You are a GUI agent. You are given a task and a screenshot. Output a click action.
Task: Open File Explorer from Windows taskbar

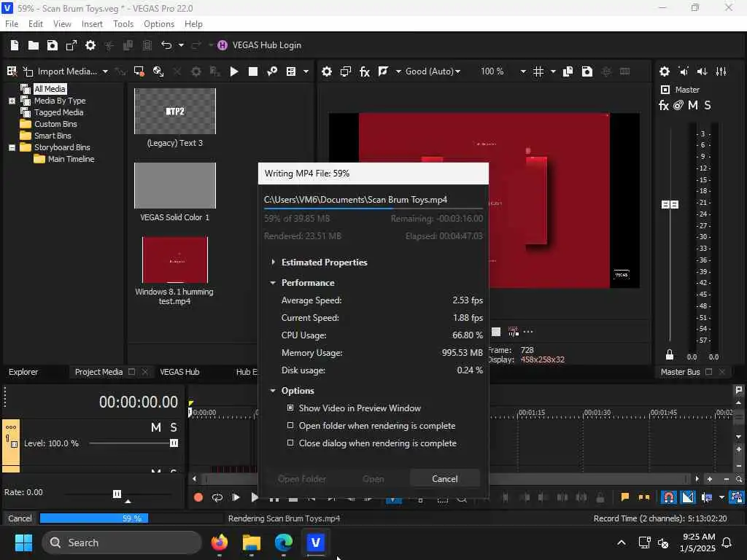252,542
